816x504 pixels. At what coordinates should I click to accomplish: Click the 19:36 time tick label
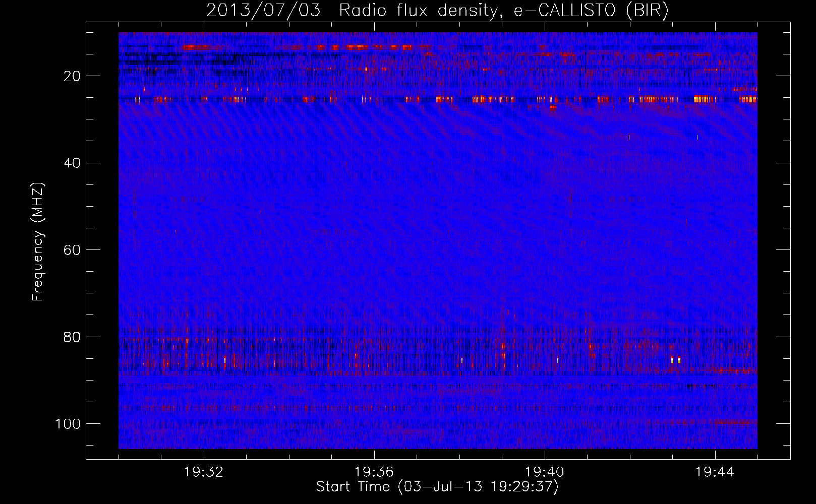point(374,472)
